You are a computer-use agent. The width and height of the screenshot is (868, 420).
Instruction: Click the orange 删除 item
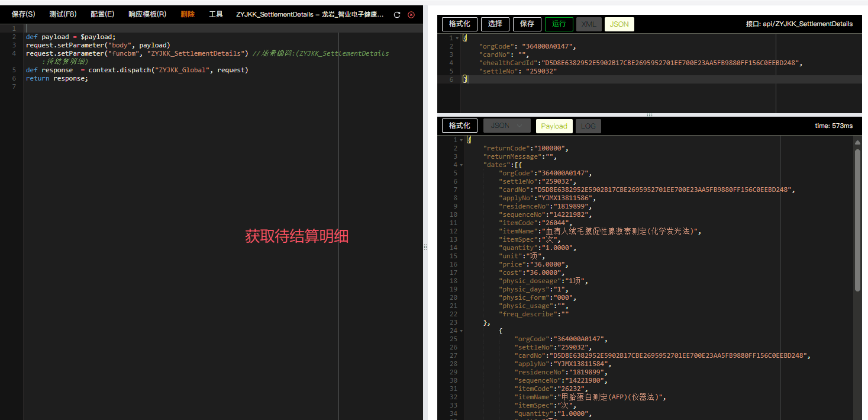click(x=188, y=14)
